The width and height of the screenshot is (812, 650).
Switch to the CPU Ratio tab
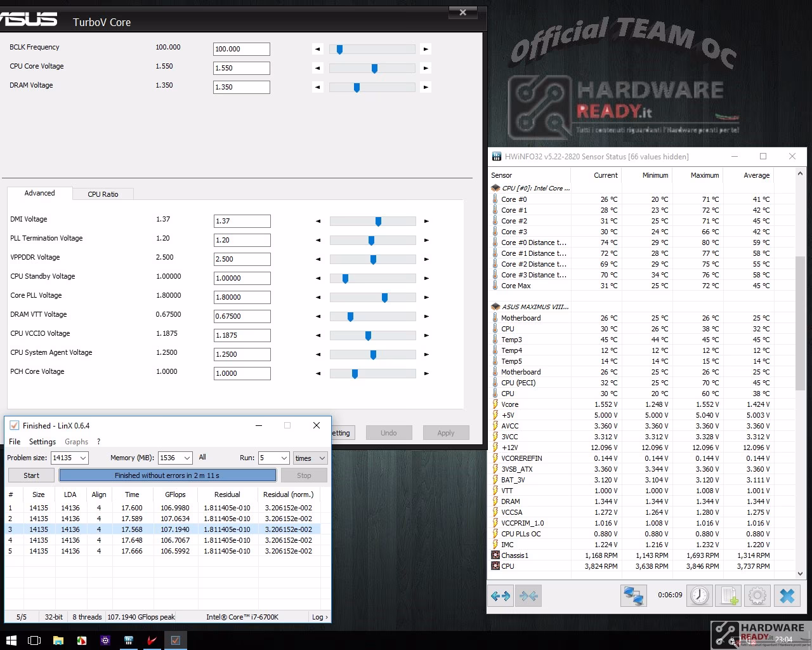[x=103, y=194]
